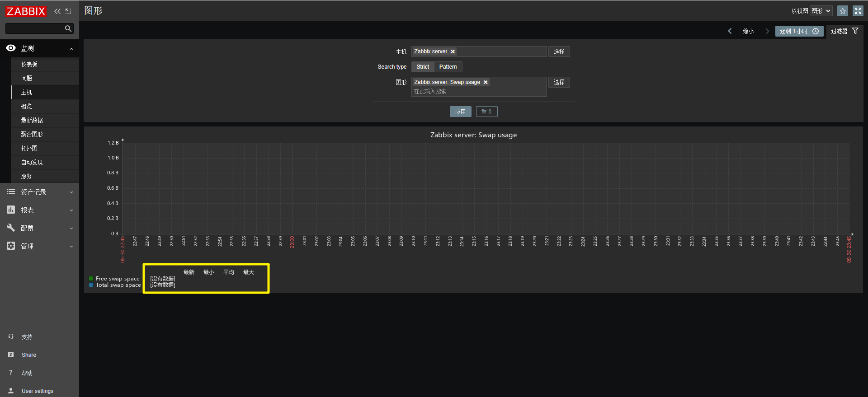The height and width of the screenshot is (397, 868).
Task: Click the green Free swap space swatch
Action: click(91, 279)
